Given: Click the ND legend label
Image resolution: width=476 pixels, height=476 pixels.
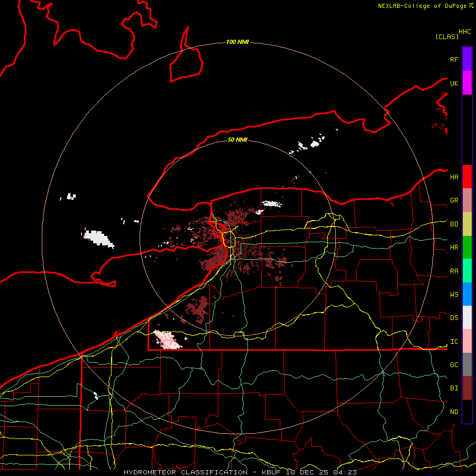Looking at the screenshot, I should pos(454,412).
